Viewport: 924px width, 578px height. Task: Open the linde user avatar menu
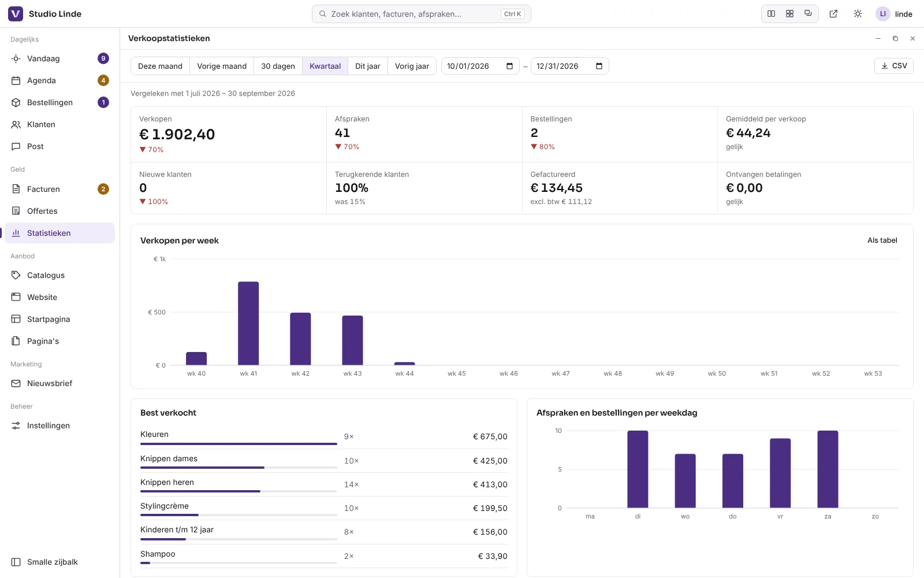894,14
